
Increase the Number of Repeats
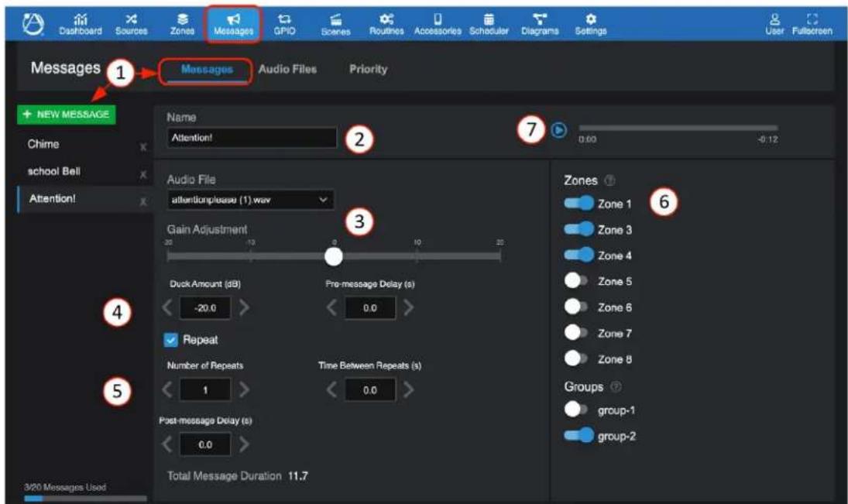[245, 390]
